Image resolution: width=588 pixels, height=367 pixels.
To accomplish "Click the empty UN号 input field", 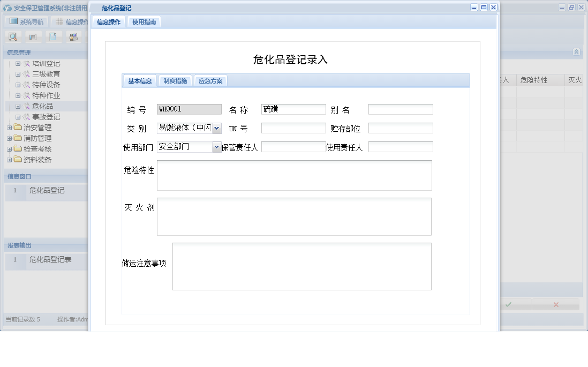I will pyautogui.click(x=293, y=128).
